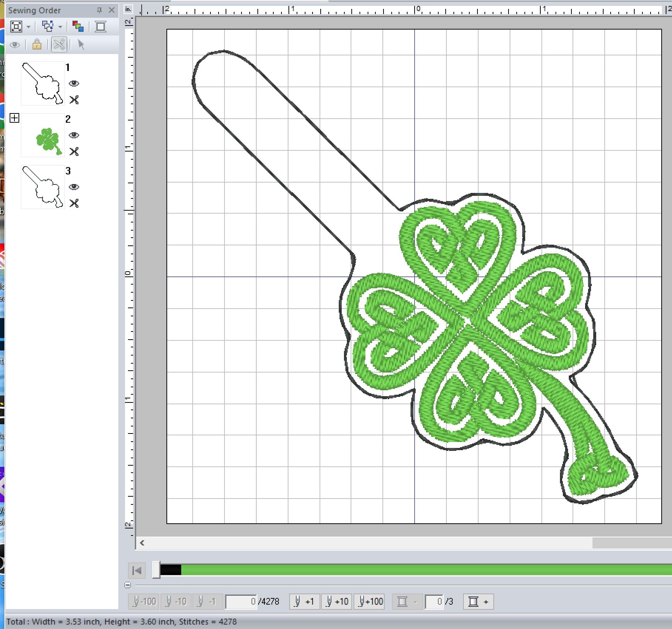Viewport: 672px width, 629px height.
Task: Pin the Sewing Order panel
Action: tap(99, 10)
